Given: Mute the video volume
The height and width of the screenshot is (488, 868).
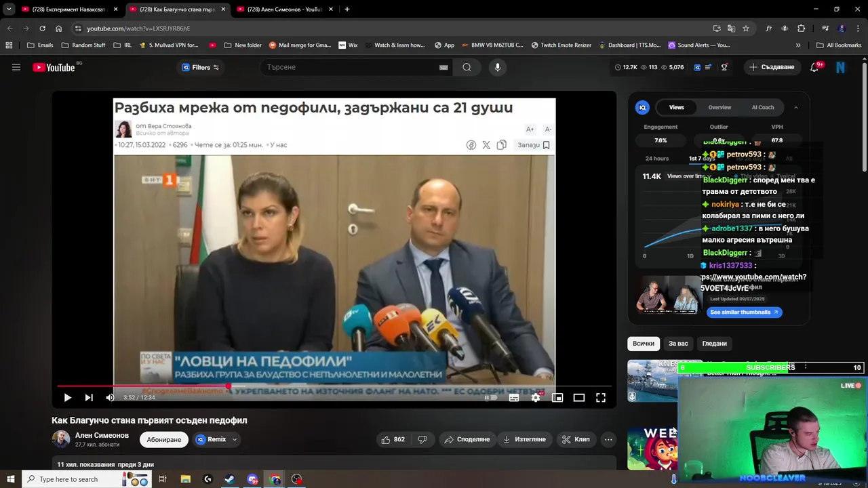Looking at the screenshot, I should pos(111,398).
